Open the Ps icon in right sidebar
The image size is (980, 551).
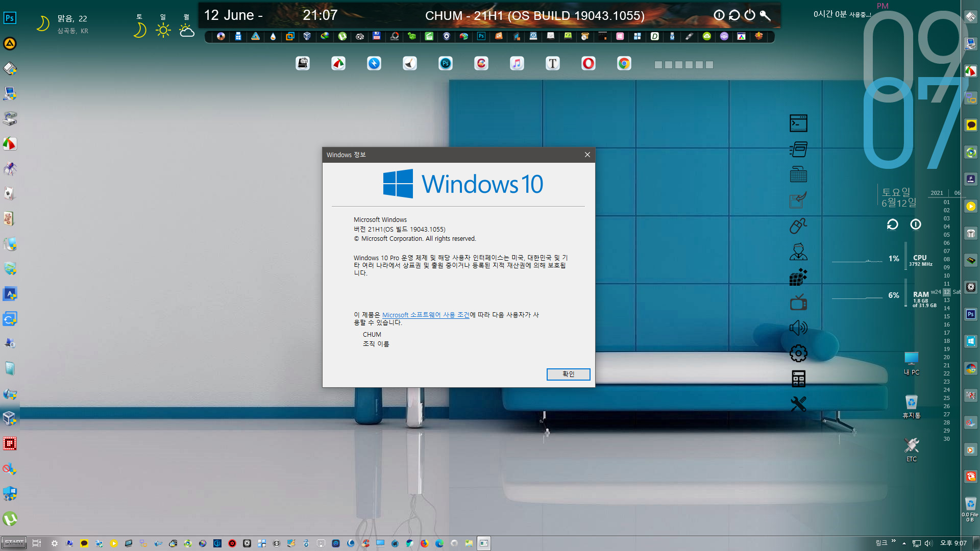(x=971, y=314)
